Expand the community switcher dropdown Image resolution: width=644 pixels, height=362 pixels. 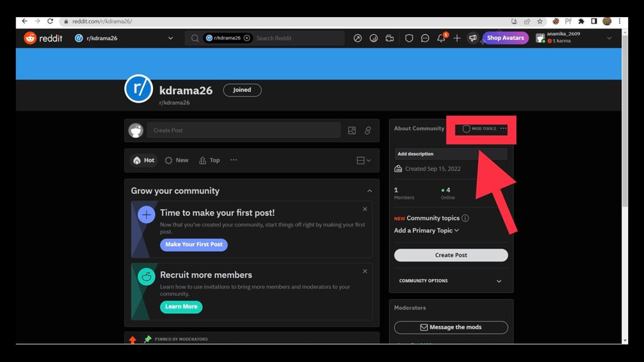coord(170,38)
